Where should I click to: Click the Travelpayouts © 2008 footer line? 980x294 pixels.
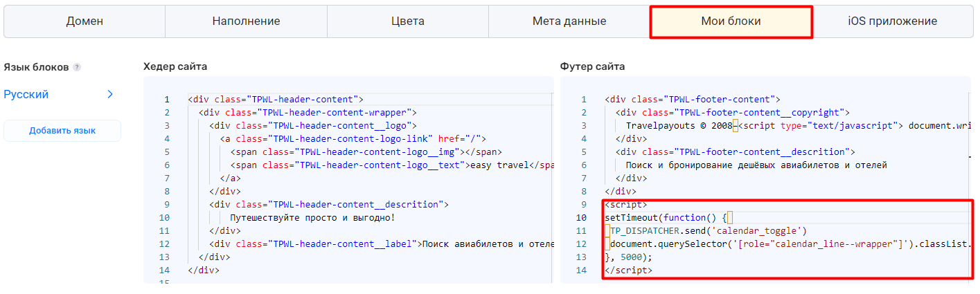tap(798, 126)
